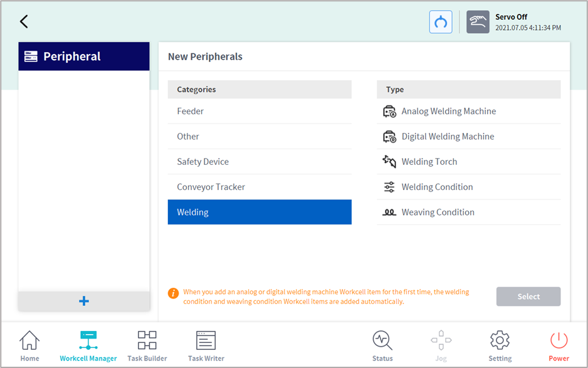Switch to the Task Writer tab
The width and height of the screenshot is (588, 368).
pos(206,346)
